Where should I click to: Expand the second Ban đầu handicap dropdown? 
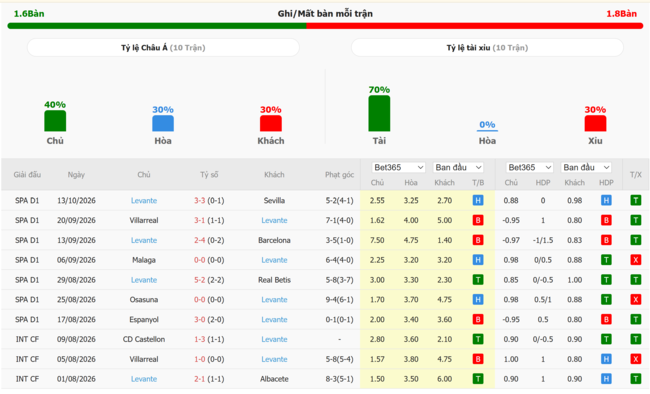[586, 167]
